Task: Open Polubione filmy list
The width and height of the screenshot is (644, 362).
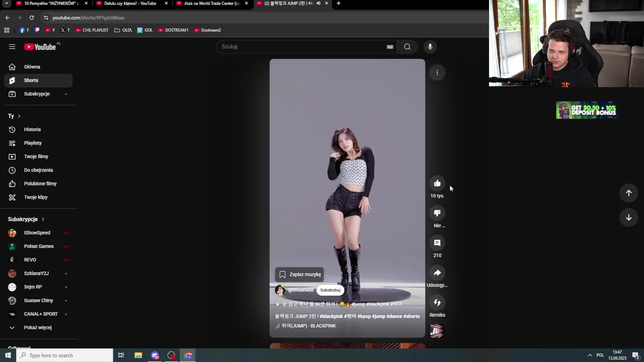Action: 38,184
